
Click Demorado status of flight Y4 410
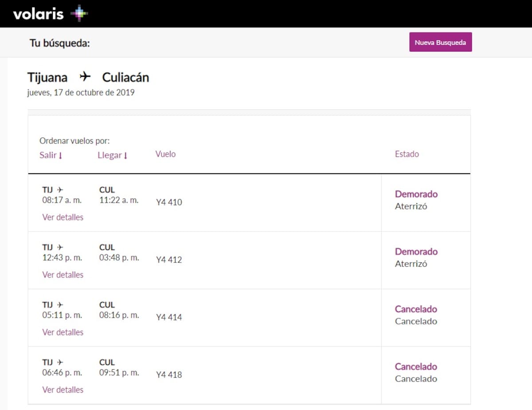416,194
